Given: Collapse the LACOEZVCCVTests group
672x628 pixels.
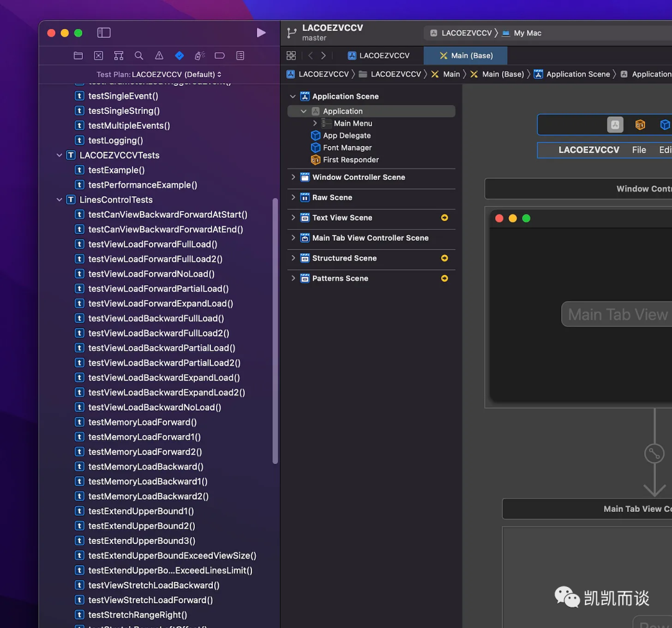Looking at the screenshot, I should (x=59, y=155).
